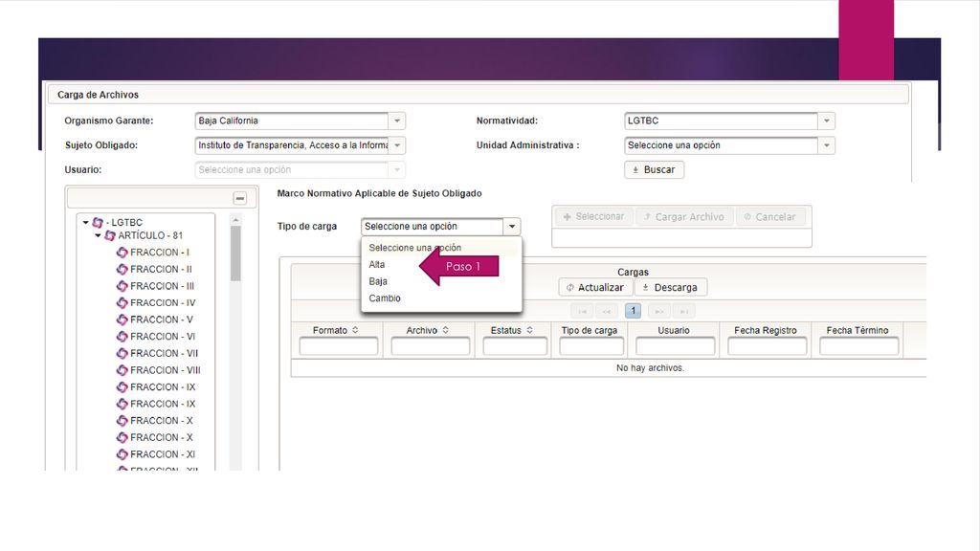Screen dimensions: 980x551
Task: Select FRACCION - II in the tree
Action: pyautogui.click(x=161, y=269)
